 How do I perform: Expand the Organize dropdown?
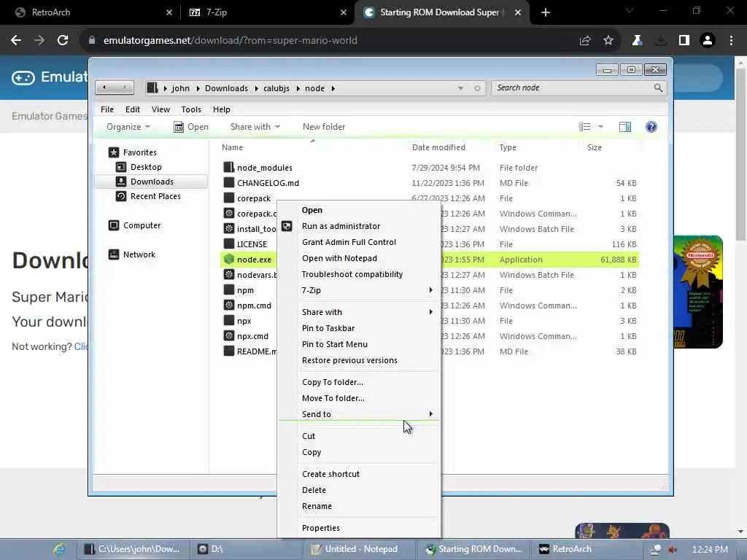128,127
